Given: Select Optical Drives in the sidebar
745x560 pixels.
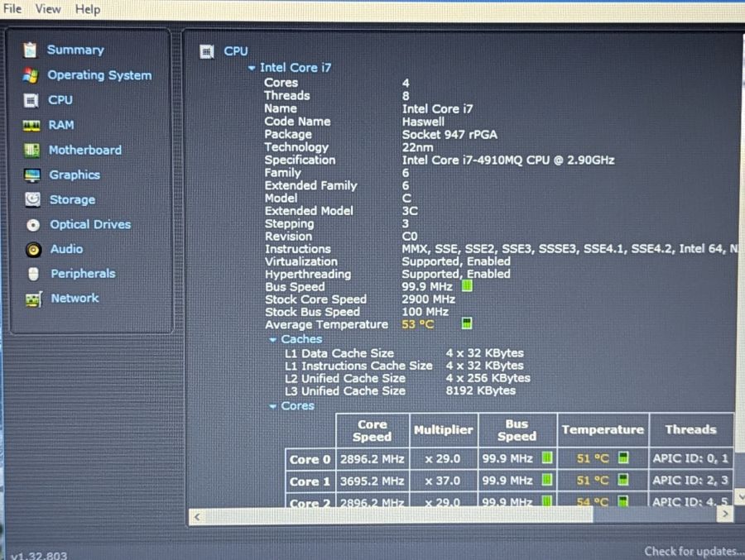Looking at the screenshot, I should pyautogui.click(x=91, y=224).
